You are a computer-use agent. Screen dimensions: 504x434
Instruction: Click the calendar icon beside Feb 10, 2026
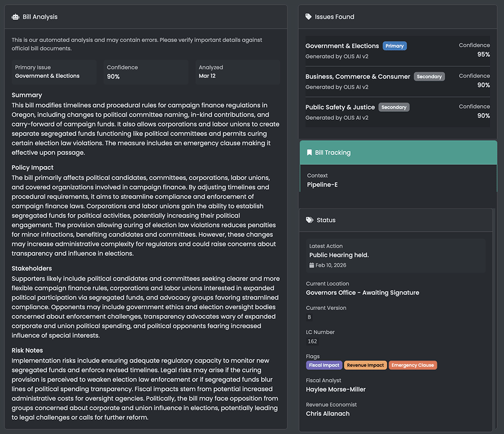312,265
